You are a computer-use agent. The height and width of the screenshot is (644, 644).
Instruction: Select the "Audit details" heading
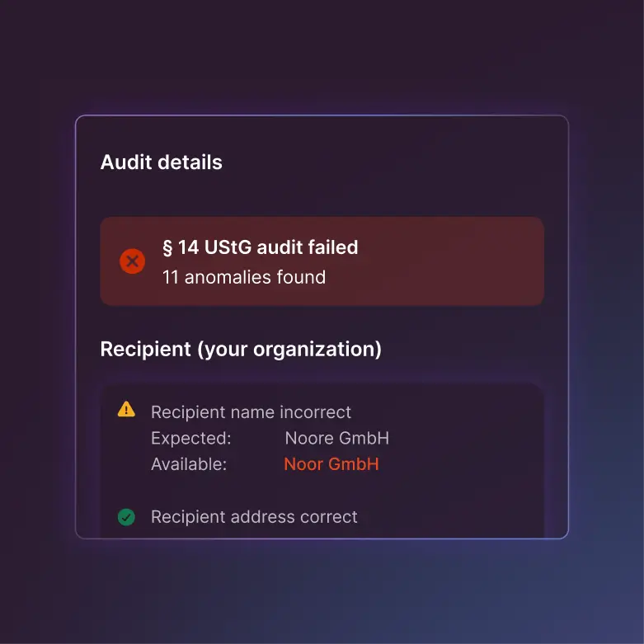coord(162,162)
